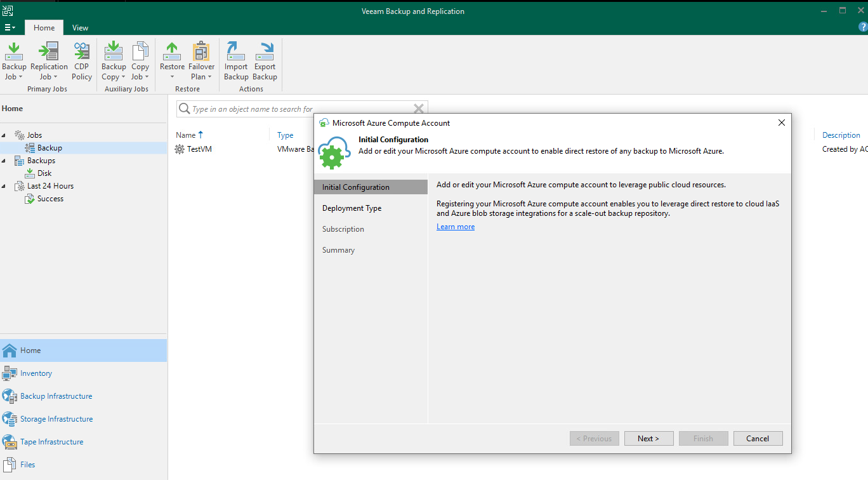Image resolution: width=868 pixels, height=480 pixels.
Task: Click the < Previous button
Action: (x=595, y=439)
